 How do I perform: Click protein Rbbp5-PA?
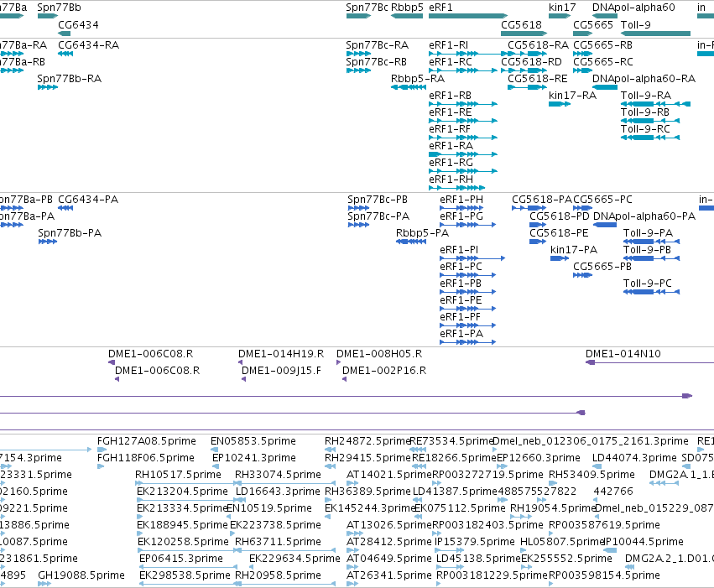(x=422, y=233)
